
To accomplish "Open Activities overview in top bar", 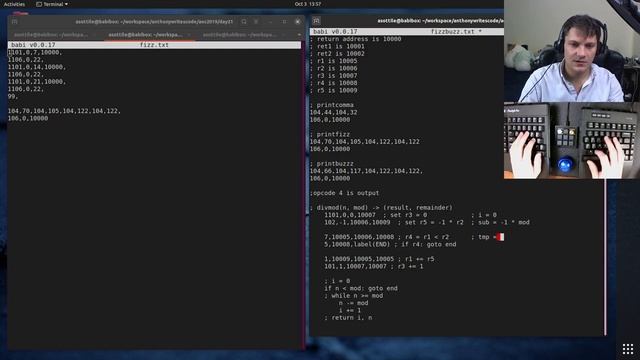I will [14, 4].
